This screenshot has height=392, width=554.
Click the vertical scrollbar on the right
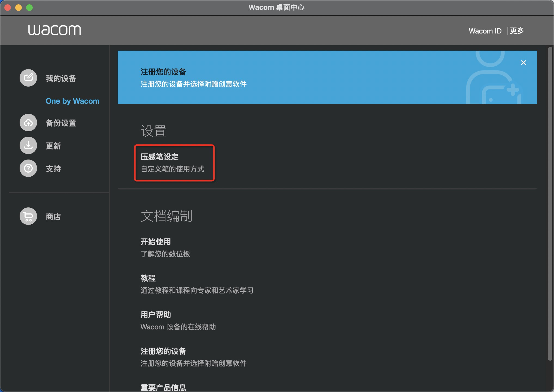click(x=550, y=204)
